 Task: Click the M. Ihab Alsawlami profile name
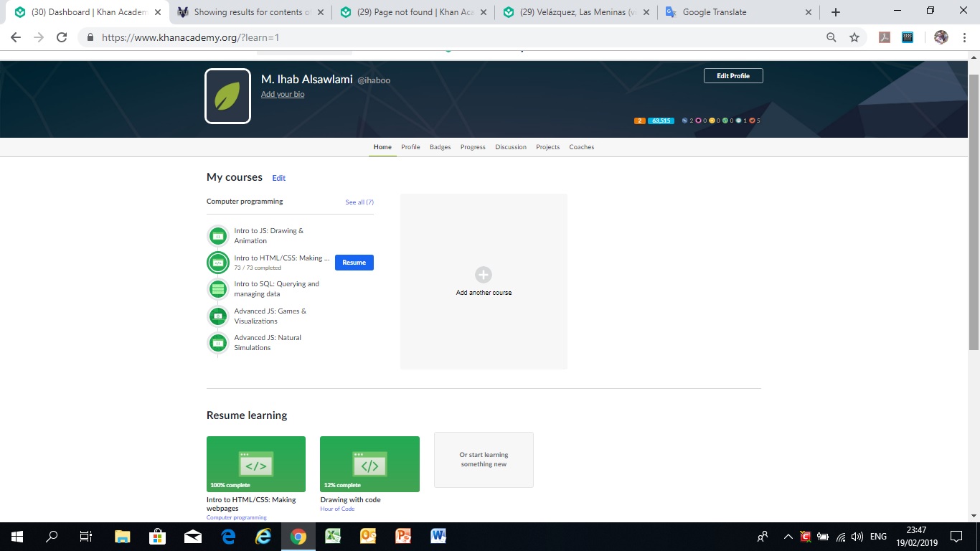click(307, 80)
